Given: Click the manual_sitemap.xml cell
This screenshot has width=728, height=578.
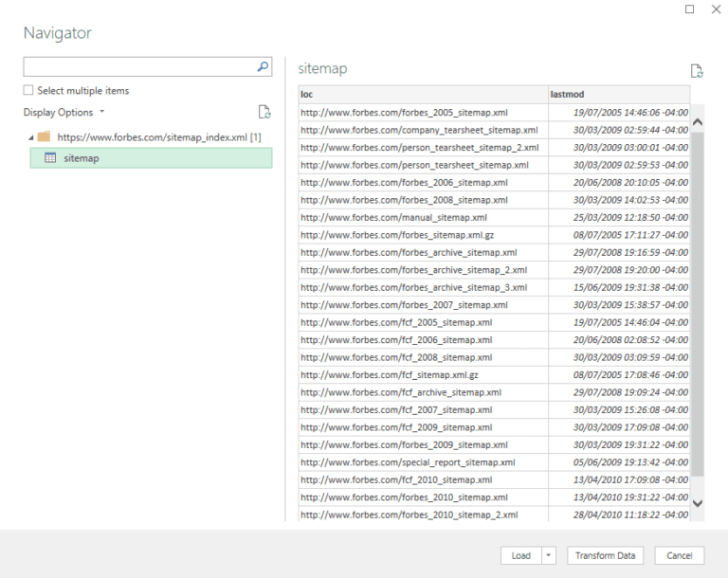Looking at the screenshot, I should coord(423,217).
